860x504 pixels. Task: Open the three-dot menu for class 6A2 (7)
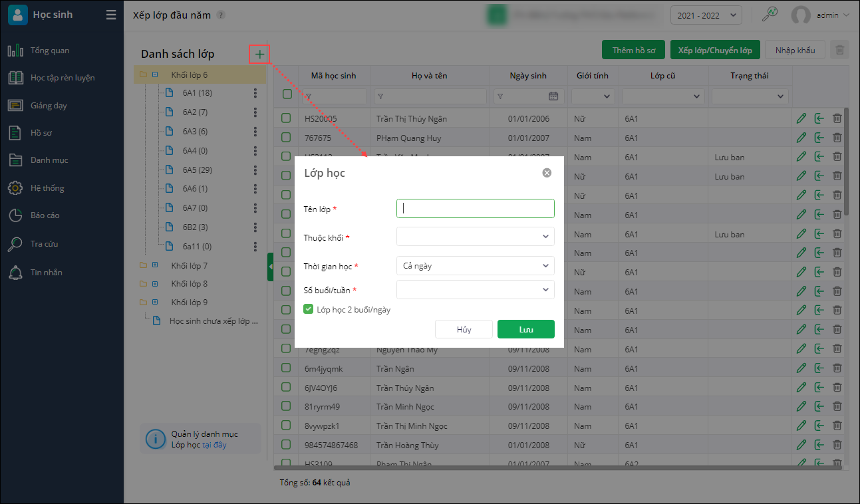[x=255, y=112]
